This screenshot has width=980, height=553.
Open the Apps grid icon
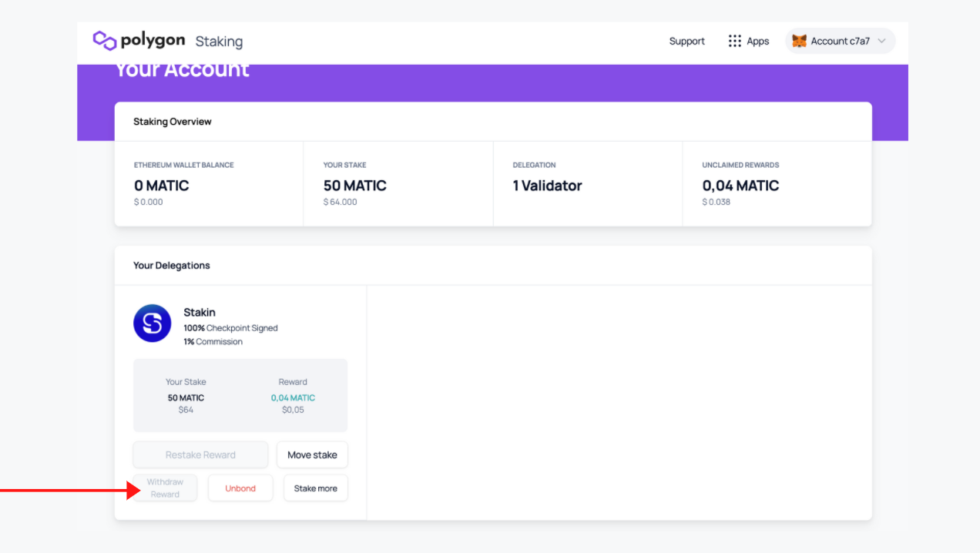(734, 41)
